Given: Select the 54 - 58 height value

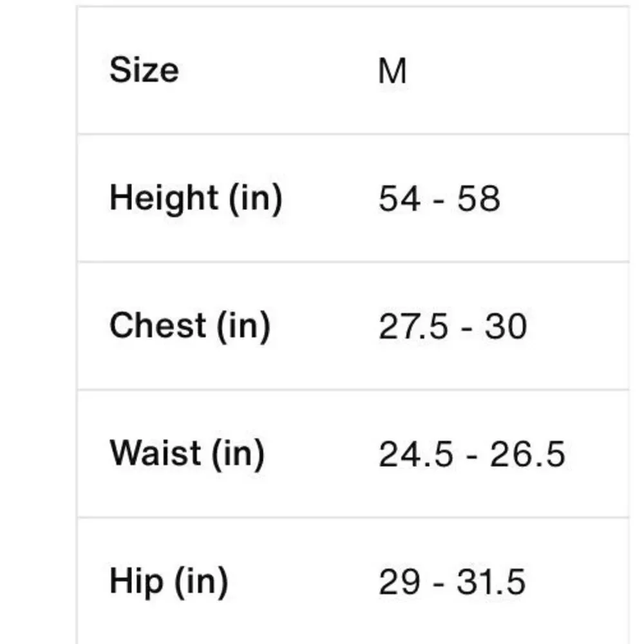Looking at the screenshot, I should click(439, 199).
